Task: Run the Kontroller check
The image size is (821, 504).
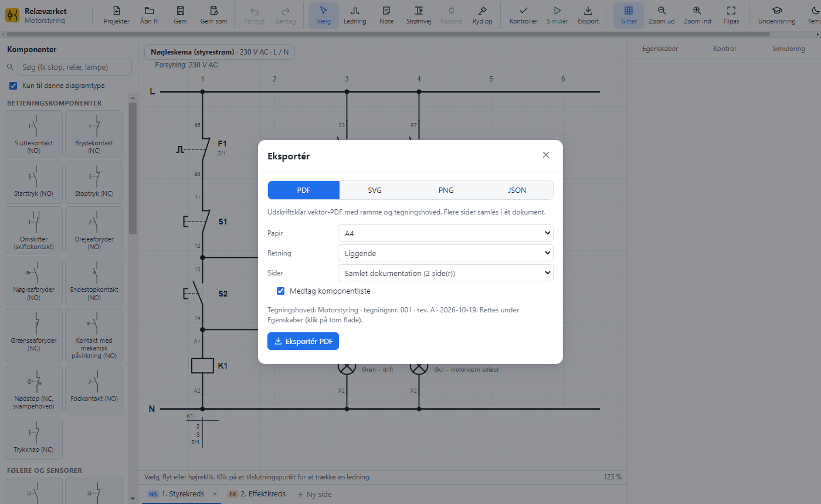Action: tap(524, 15)
